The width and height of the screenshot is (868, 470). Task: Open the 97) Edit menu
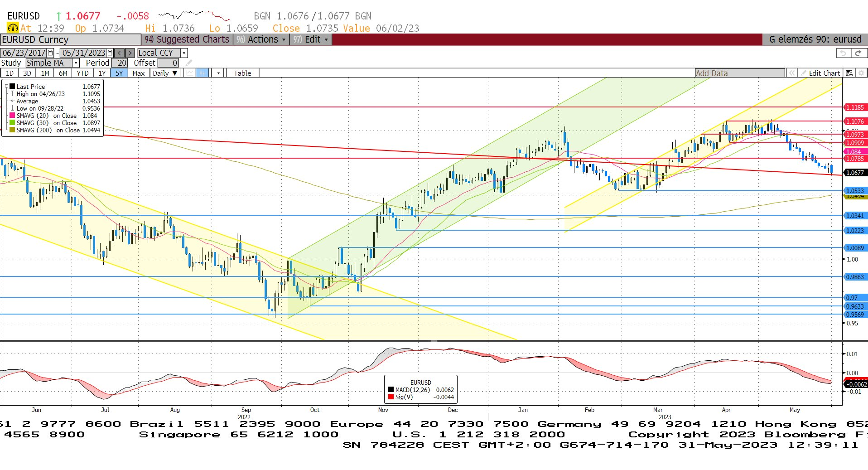(310, 39)
